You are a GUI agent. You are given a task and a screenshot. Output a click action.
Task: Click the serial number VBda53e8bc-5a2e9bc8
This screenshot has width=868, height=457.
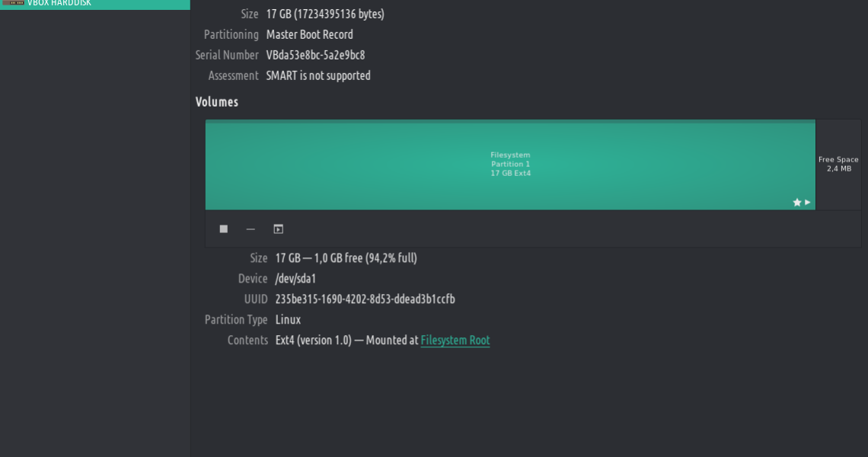pyautogui.click(x=315, y=55)
